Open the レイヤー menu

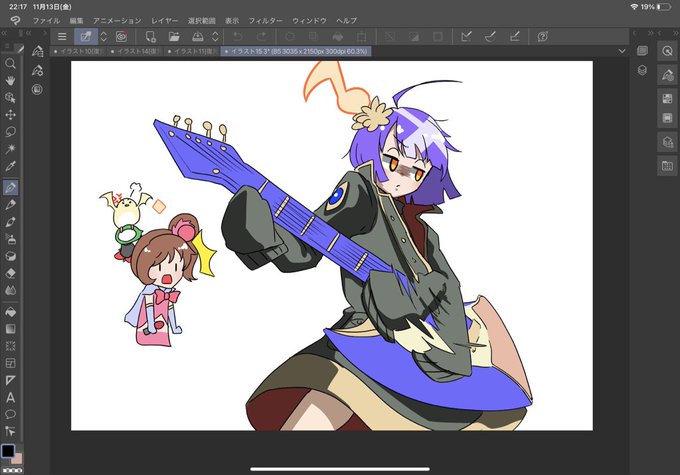[x=164, y=20]
